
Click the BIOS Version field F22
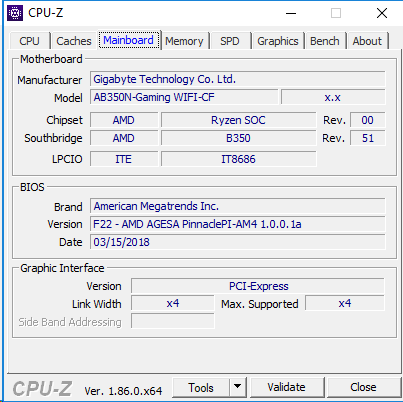tap(238, 224)
